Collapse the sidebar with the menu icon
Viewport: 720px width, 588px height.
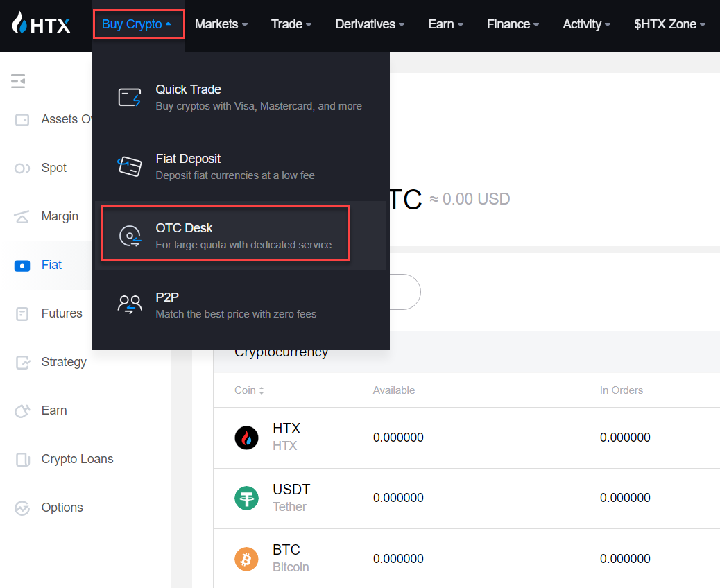18,81
